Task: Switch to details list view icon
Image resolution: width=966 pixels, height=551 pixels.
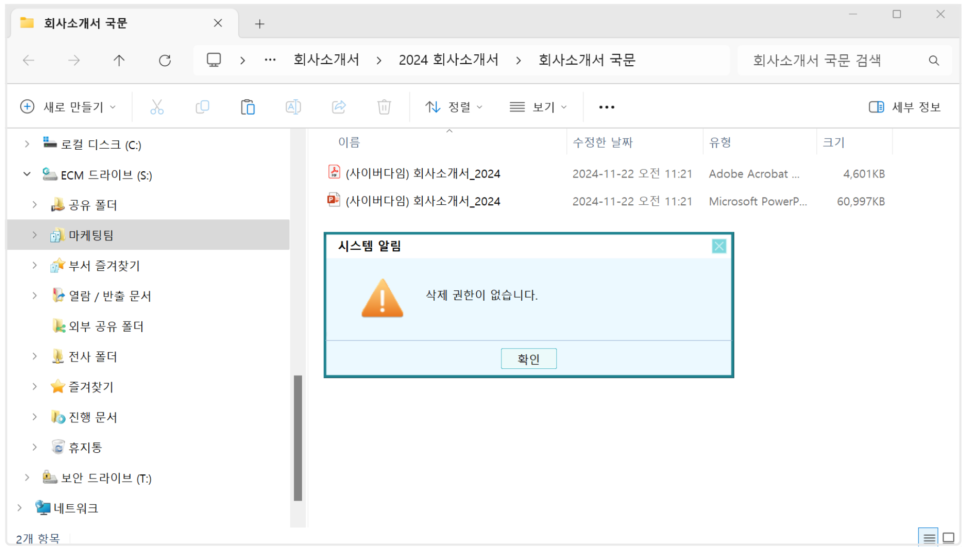Action: [x=928, y=538]
